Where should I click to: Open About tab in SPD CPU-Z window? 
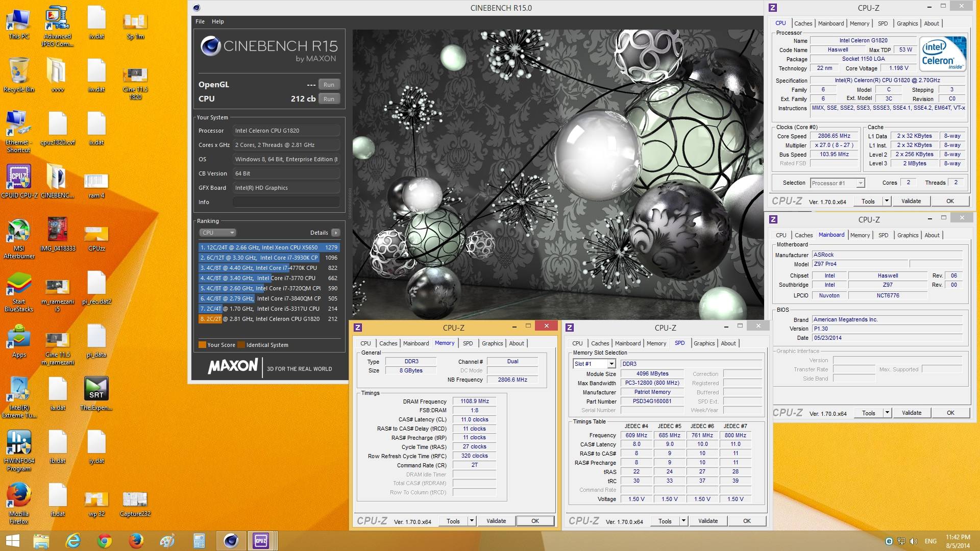pos(728,343)
